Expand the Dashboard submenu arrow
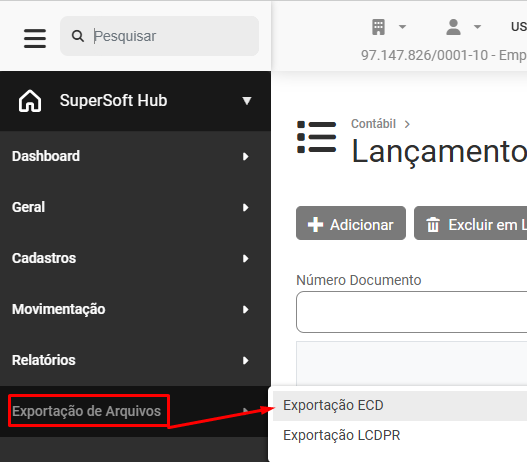 [x=246, y=157]
